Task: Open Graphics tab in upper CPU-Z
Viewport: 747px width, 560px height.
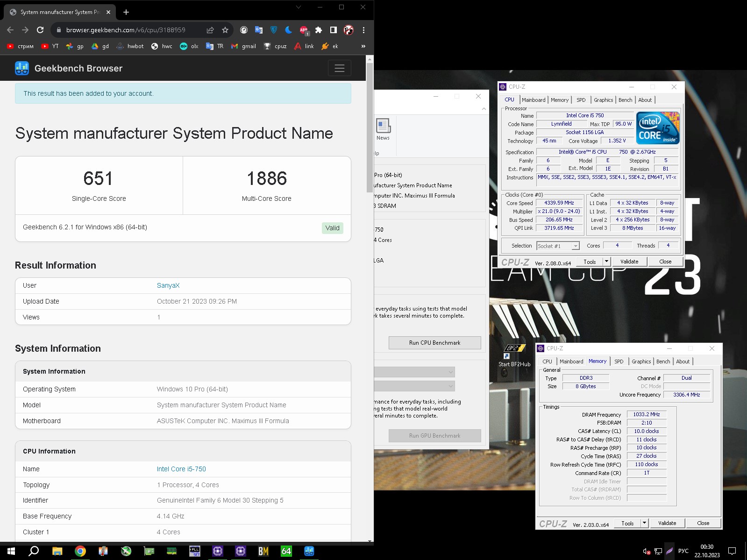Action: click(603, 100)
